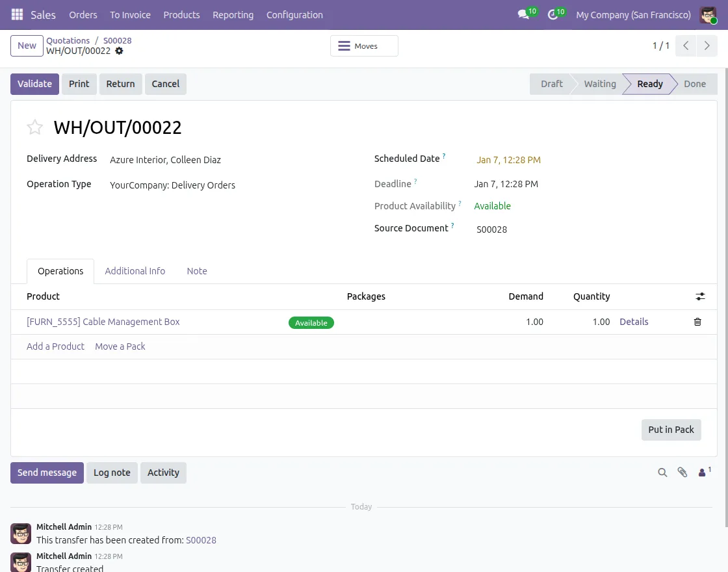728x572 pixels.
Task: Open the optional columns selector
Action: [700, 296]
